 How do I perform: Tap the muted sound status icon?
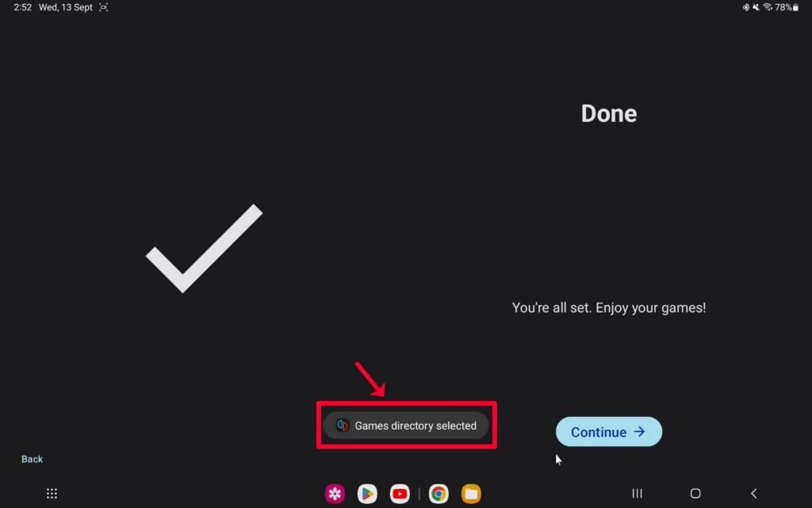[756, 7]
